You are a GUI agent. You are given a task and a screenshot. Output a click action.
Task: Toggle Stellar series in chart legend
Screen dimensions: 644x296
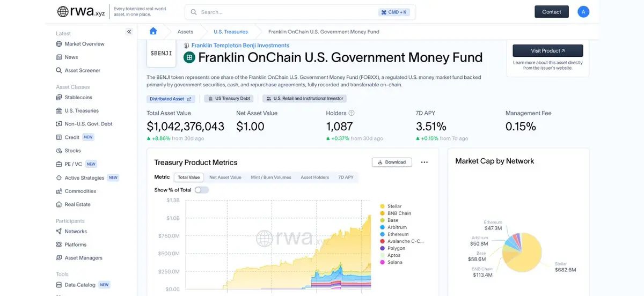[x=394, y=206]
